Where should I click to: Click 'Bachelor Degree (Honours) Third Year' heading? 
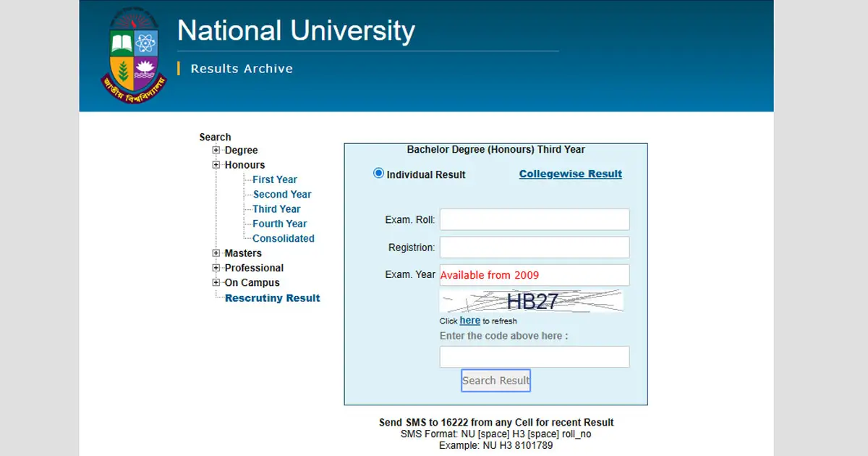tap(496, 150)
